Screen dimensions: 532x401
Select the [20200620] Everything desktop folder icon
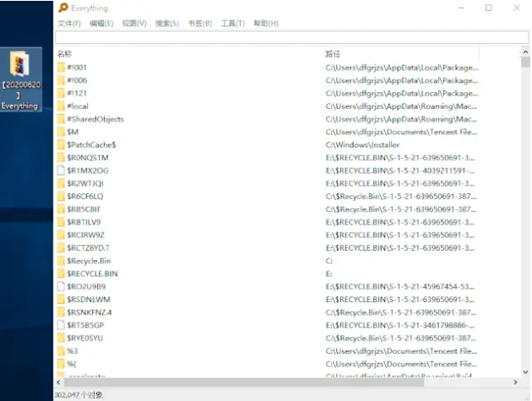21,80
